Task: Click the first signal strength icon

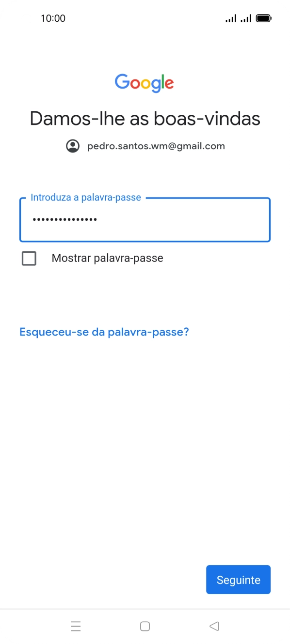Action: 230,18
